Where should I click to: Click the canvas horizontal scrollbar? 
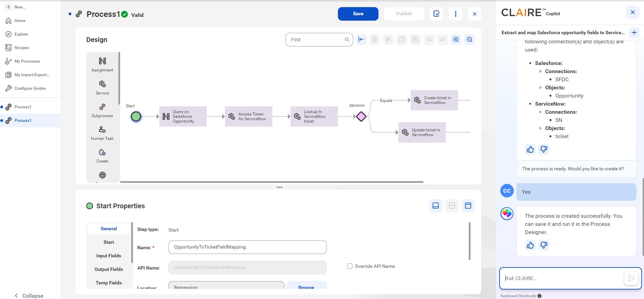[272, 182]
